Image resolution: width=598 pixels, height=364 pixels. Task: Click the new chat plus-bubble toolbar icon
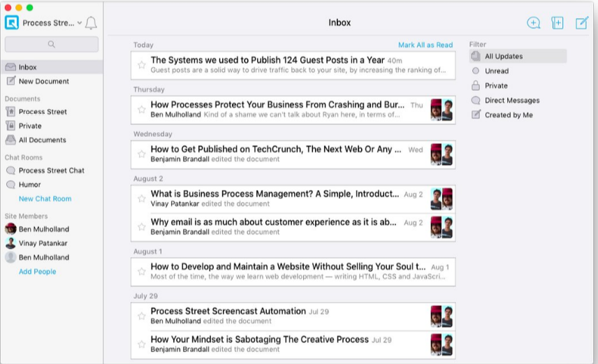[534, 23]
